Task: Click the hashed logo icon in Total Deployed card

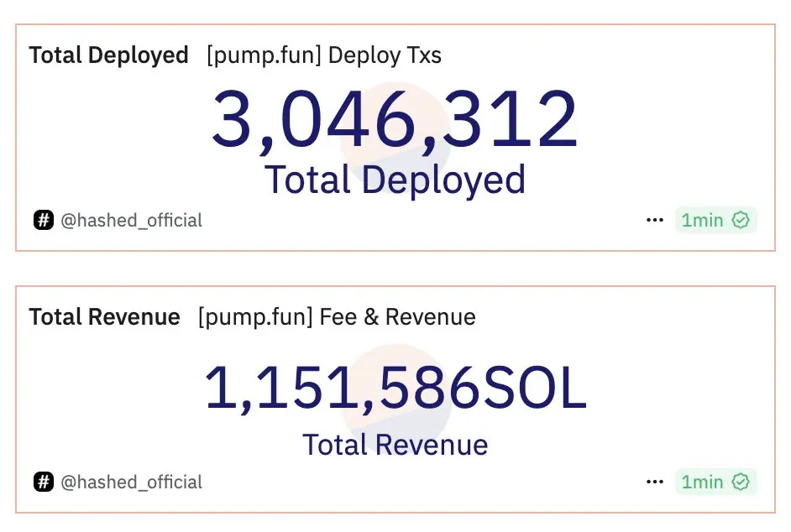Action: 44,220
